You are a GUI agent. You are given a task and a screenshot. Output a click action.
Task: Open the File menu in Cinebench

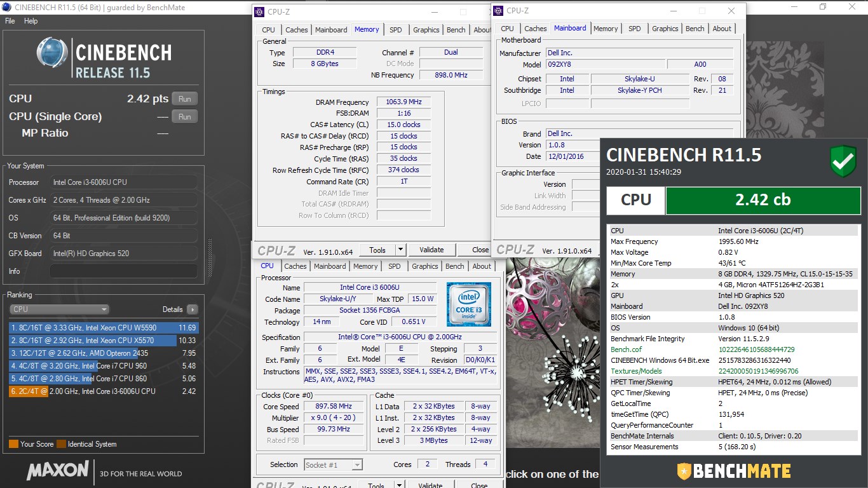(10, 21)
